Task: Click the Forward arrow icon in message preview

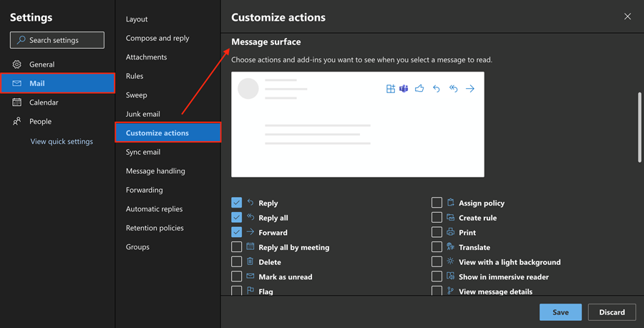Action: [x=470, y=89]
